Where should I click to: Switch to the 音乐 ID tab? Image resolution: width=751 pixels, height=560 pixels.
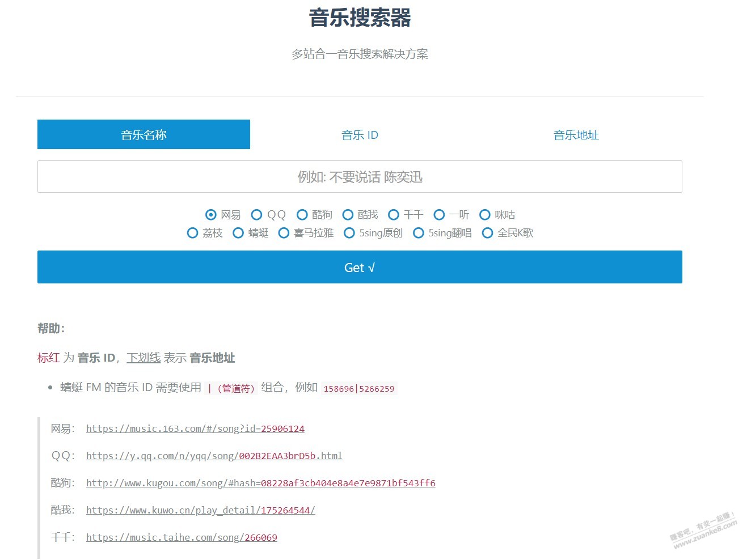coord(360,135)
